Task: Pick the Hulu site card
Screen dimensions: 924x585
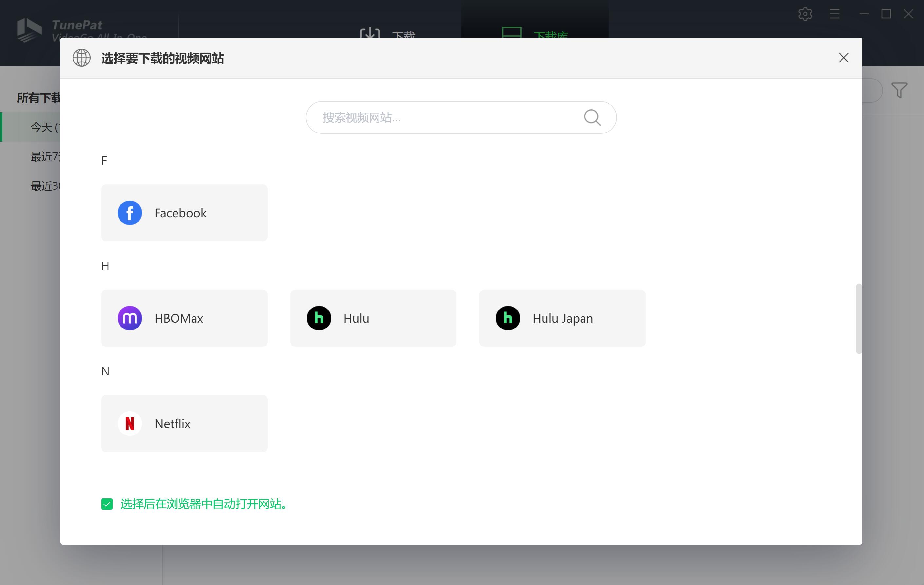Action: [x=373, y=318]
